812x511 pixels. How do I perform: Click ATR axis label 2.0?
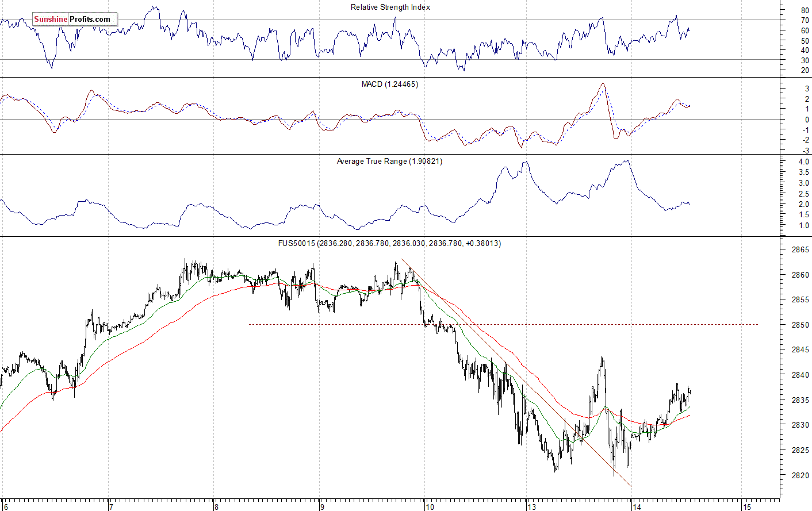[x=803, y=205]
